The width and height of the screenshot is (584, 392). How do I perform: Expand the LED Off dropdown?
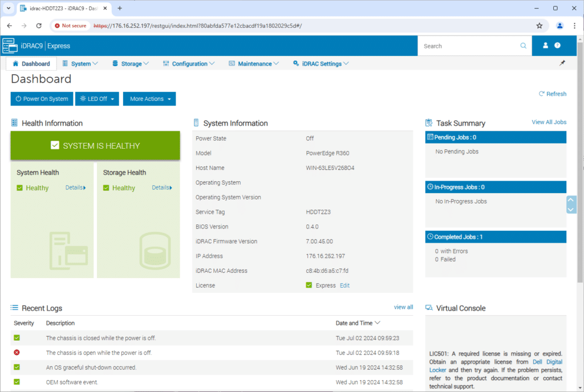99,99
